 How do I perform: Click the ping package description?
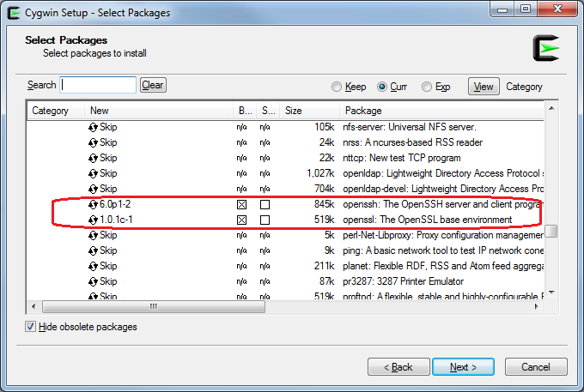[443, 250]
